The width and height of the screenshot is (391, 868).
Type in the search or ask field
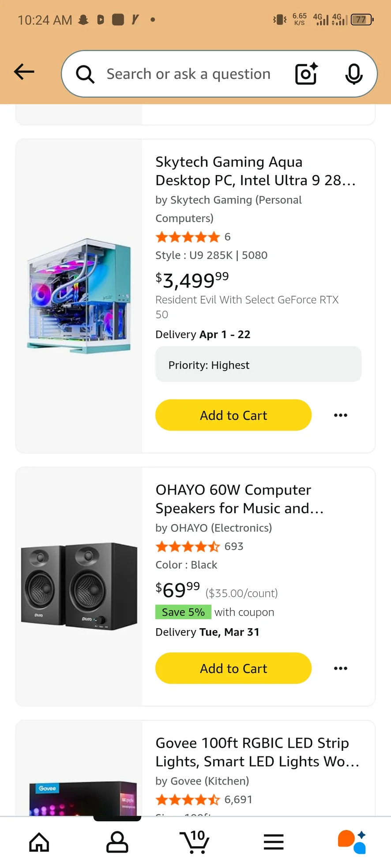(188, 74)
